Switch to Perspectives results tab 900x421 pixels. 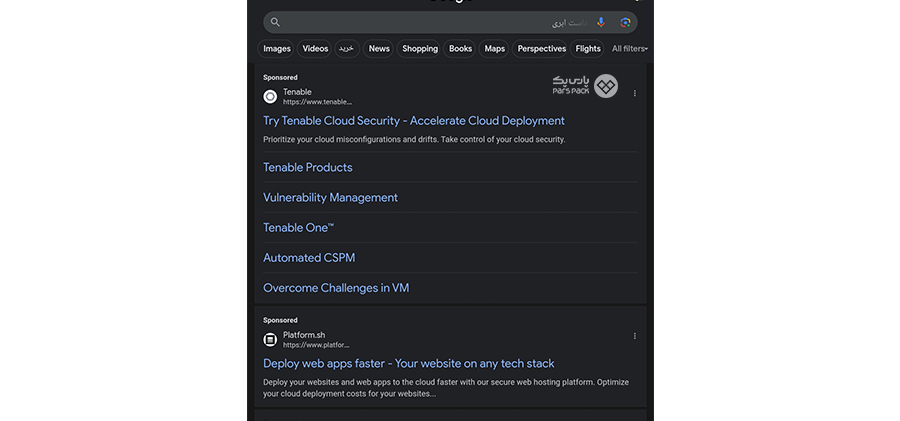coord(541,49)
